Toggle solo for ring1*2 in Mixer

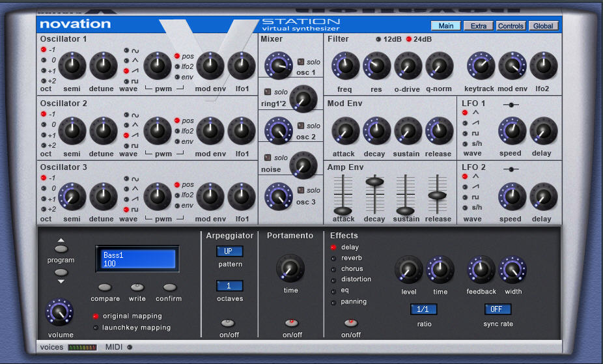(x=268, y=92)
